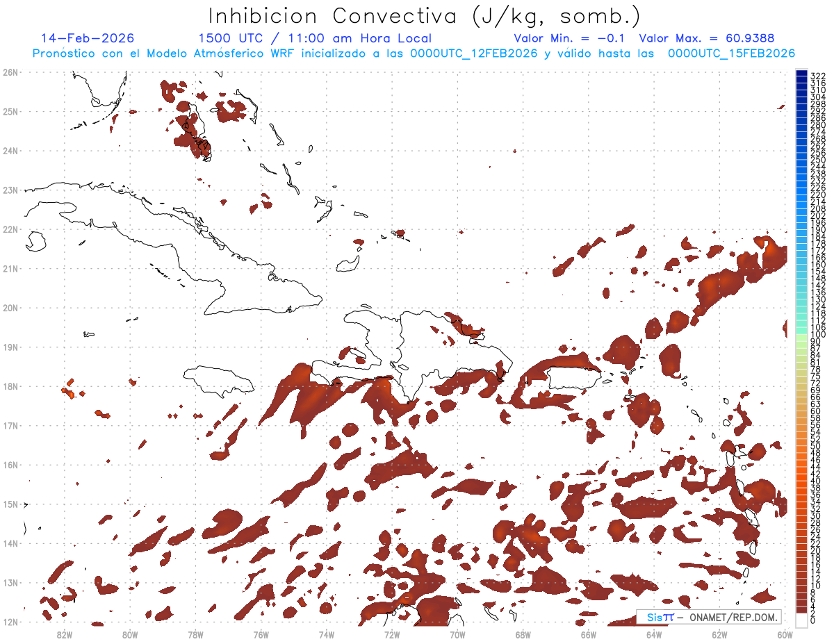Click the 'Valor Max. = 60.9388' reading

(x=707, y=38)
